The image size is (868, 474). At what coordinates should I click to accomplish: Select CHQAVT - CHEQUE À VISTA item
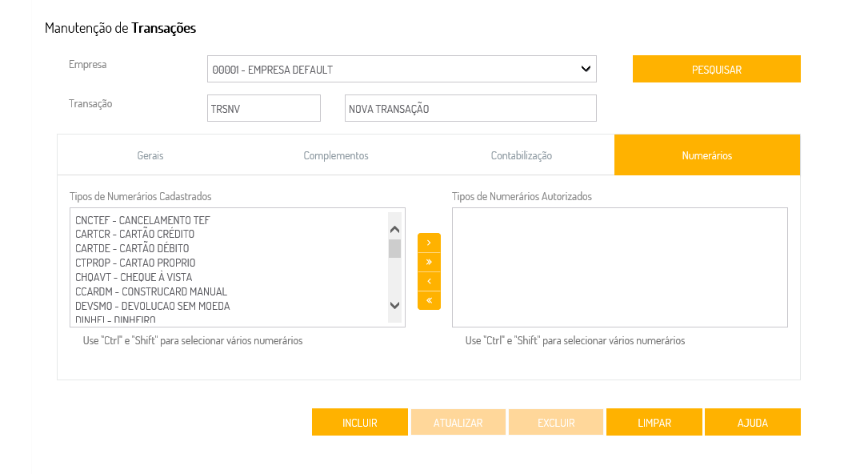134,278
